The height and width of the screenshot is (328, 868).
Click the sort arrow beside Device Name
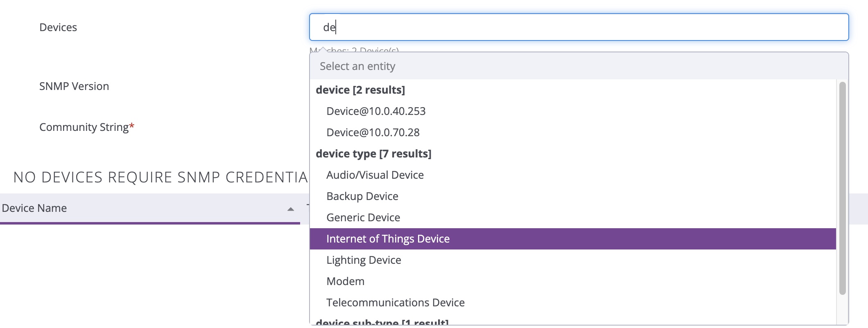(x=291, y=209)
